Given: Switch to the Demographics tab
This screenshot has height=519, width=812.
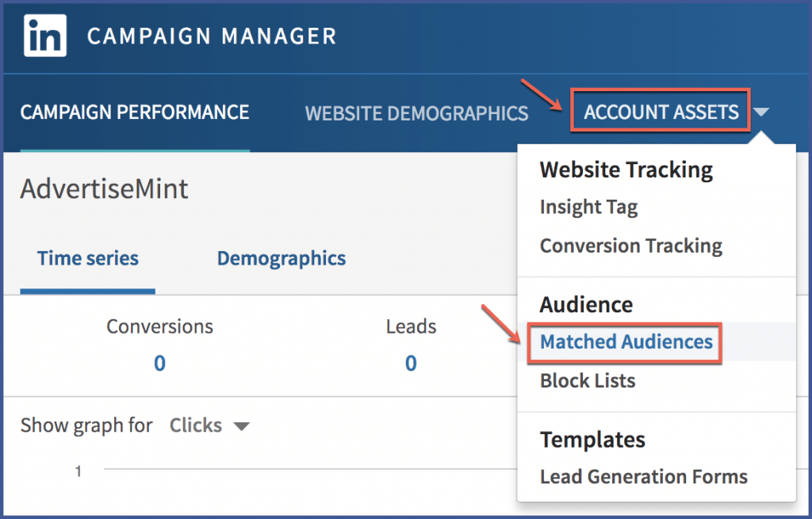Looking at the screenshot, I should point(281,258).
